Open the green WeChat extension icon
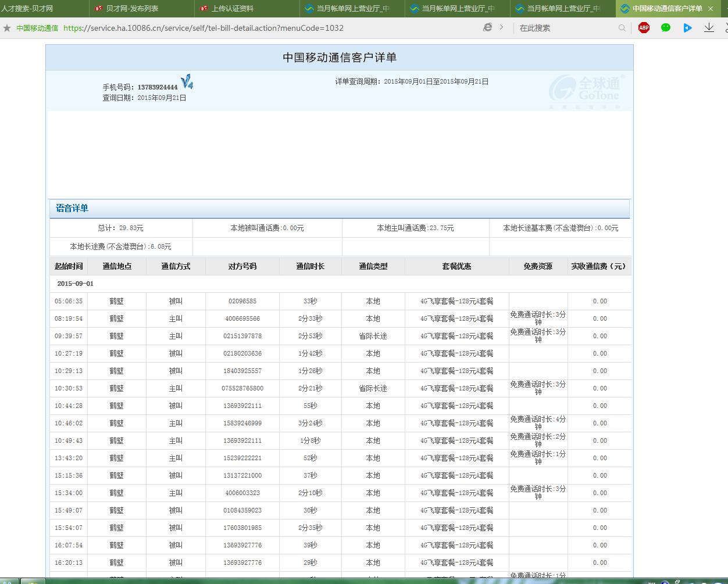This screenshot has width=728, height=584. coord(666,28)
